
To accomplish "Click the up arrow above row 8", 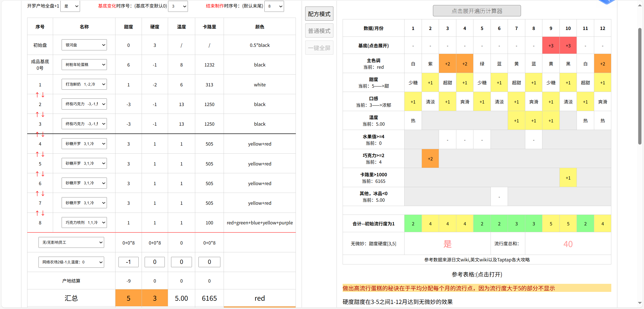I will pyautogui.click(x=37, y=213).
